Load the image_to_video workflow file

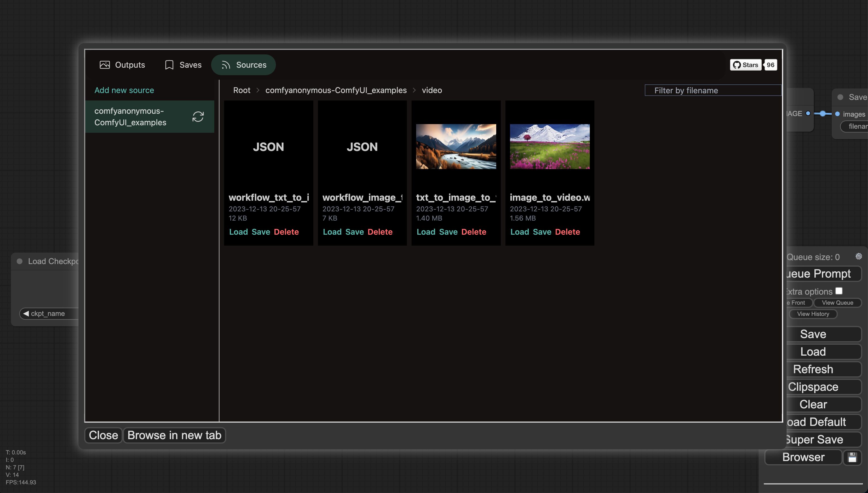pos(519,232)
